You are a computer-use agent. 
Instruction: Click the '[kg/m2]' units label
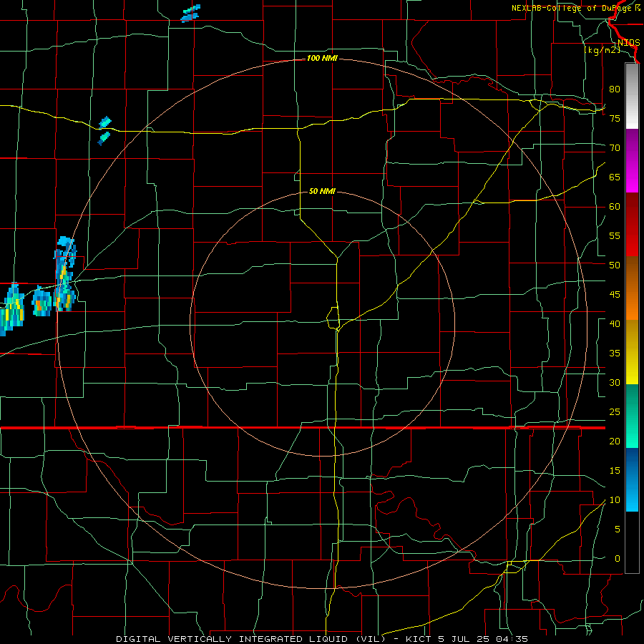coord(602,50)
